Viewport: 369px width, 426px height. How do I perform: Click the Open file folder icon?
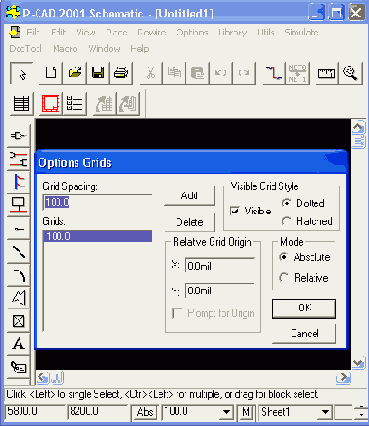(75, 73)
